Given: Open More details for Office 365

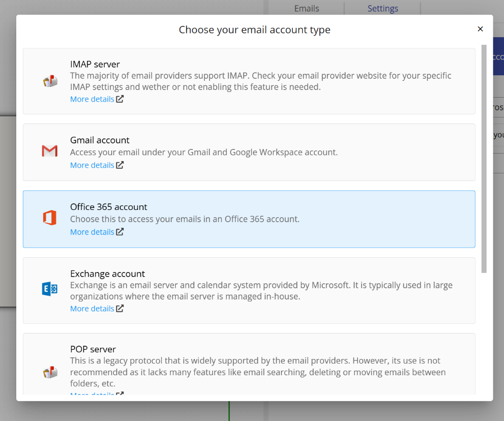Looking at the screenshot, I should pos(92,231).
